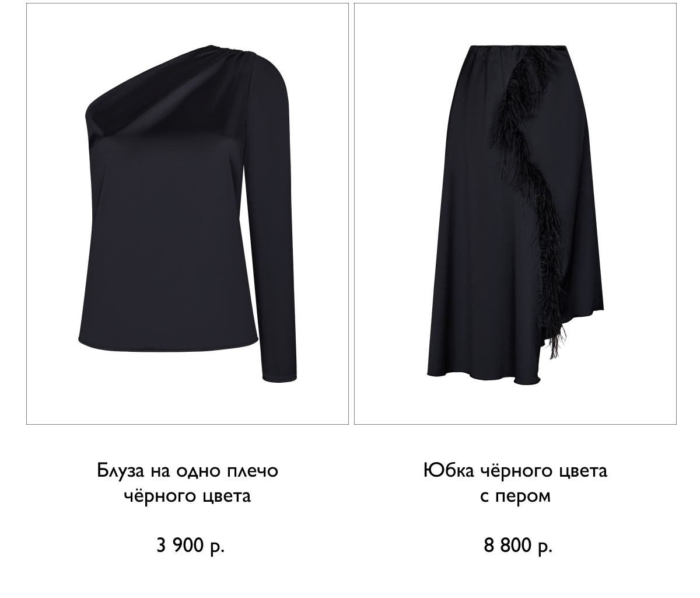Click the 'Юбка чёрного цвета' title link

point(515,470)
